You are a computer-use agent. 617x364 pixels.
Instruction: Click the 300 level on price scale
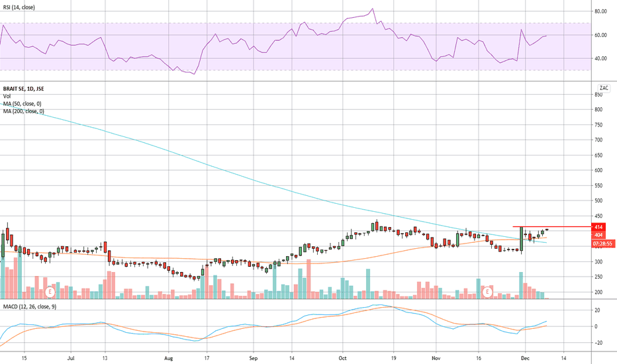[x=598, y=261]
